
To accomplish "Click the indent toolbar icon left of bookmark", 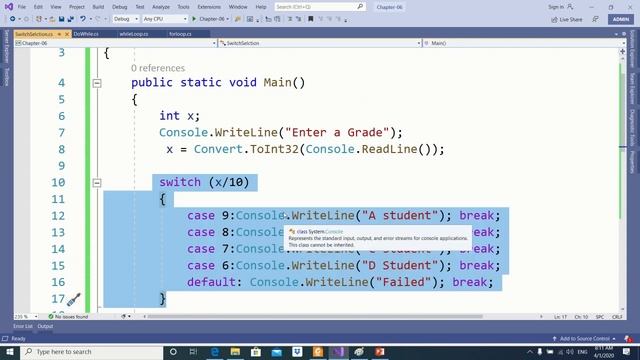I will (x=299, y=19).
